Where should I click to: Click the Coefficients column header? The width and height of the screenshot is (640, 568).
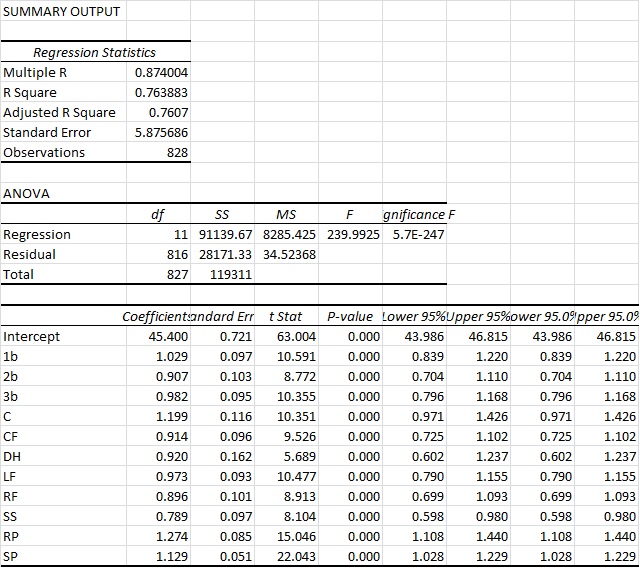tap(156, 317)
